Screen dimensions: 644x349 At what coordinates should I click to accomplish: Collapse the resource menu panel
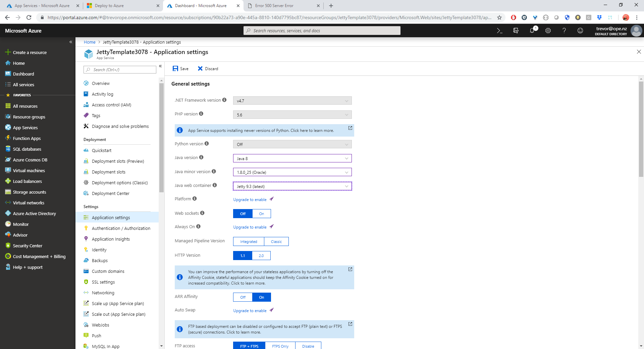[x=160, y=66]
